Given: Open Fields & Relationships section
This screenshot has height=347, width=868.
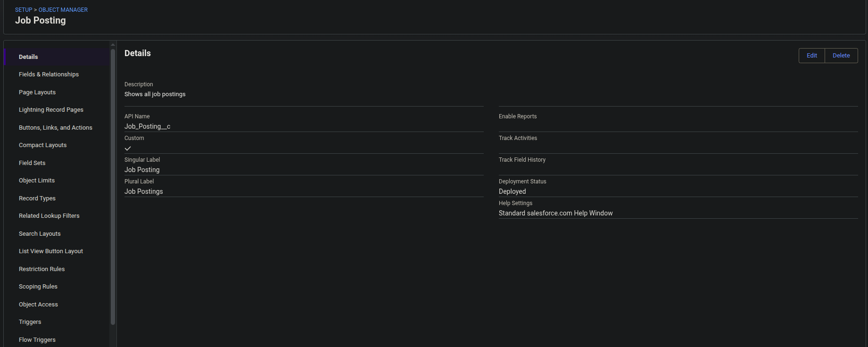Looking at the screenshot, I should [x=49, y=74].
